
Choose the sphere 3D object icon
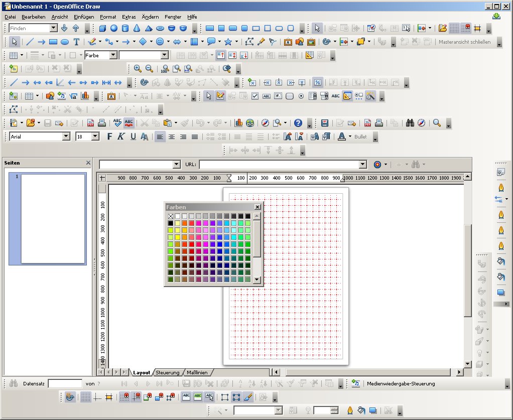click(114, 29)
